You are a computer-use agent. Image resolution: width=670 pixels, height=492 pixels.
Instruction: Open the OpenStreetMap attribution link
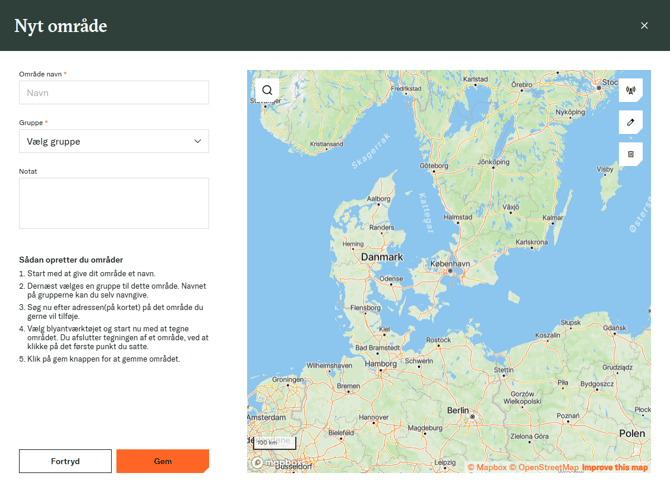(x=544, y=467)
